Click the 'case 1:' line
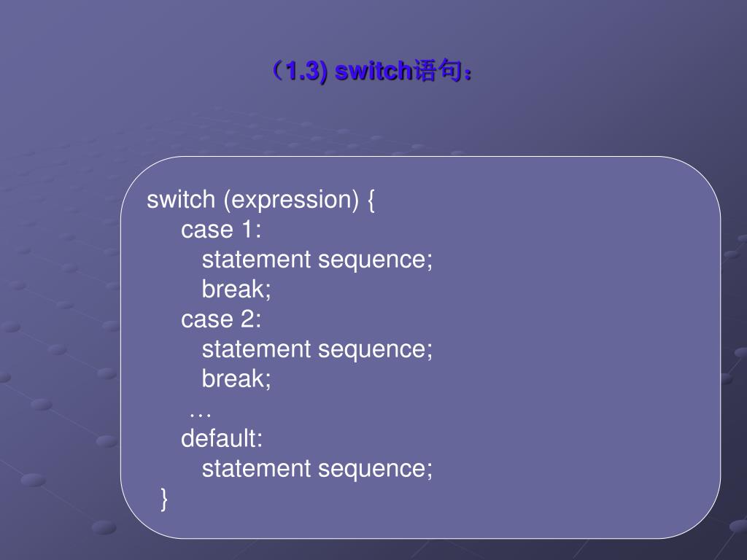This screenshot has height=560, width=747. 221,230
